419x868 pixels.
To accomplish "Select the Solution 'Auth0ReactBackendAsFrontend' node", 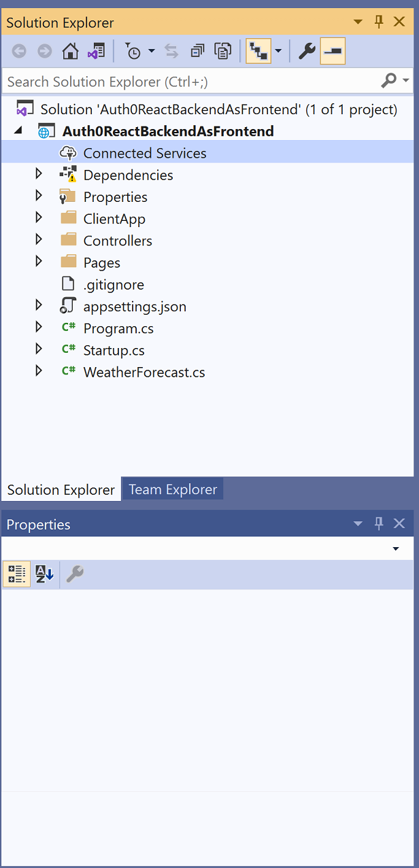I will point(218,109).
